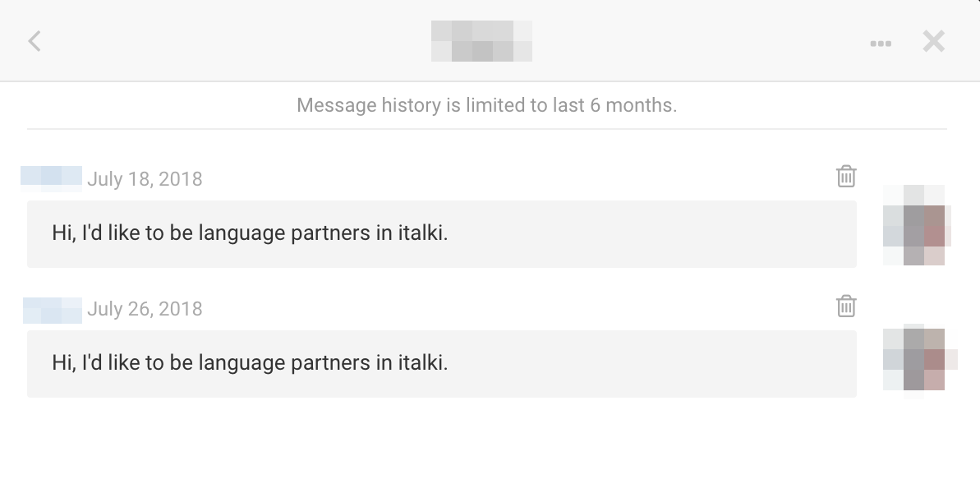
Task: Click sender name above July 18 message
Action: click(x=51, y=177)
